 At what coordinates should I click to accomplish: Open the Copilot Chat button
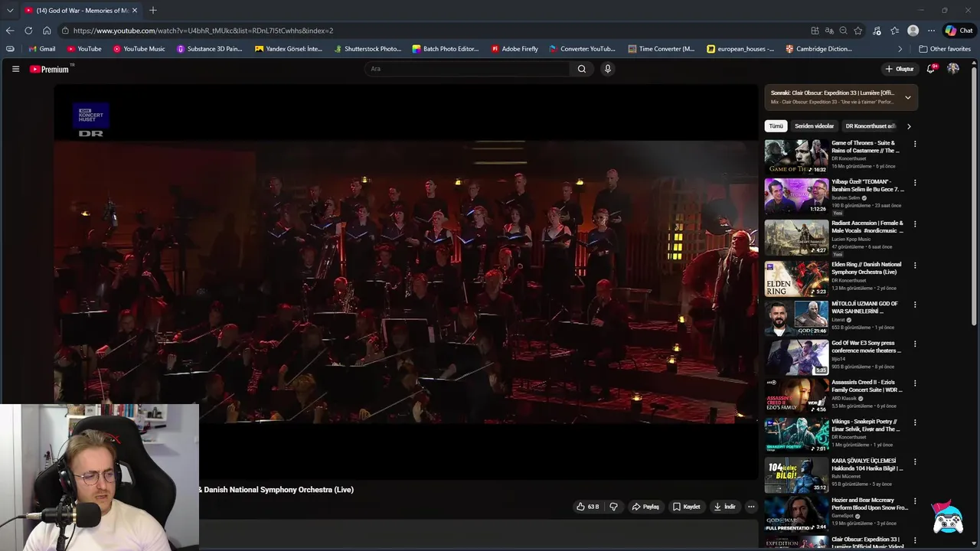tap(959, 31)
